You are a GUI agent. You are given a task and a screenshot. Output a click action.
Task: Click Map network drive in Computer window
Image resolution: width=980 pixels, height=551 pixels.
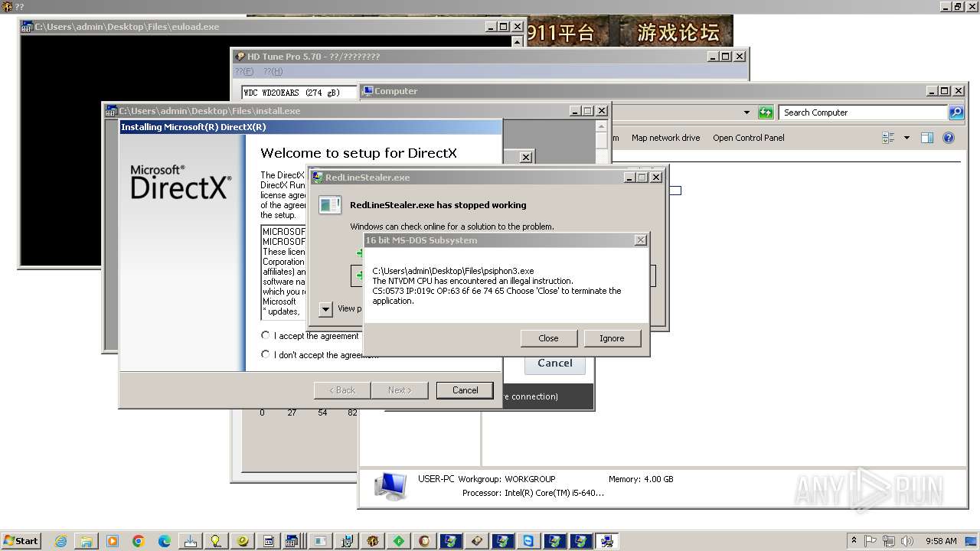click(x=665, y=138)
